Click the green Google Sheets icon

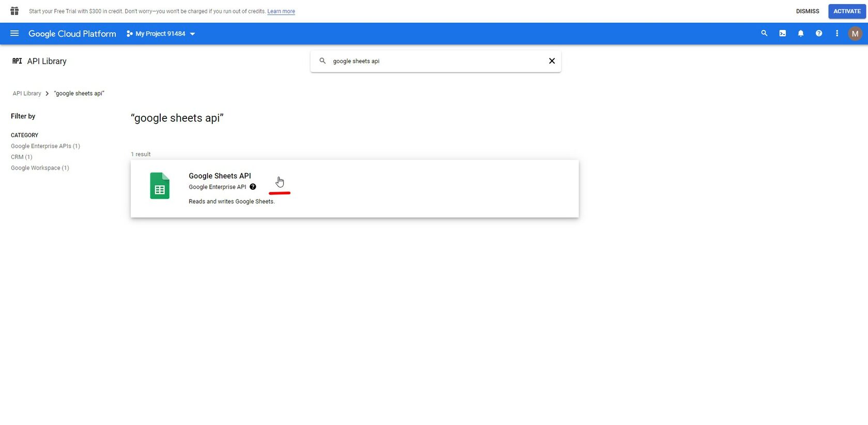click(x=160, y=186)
